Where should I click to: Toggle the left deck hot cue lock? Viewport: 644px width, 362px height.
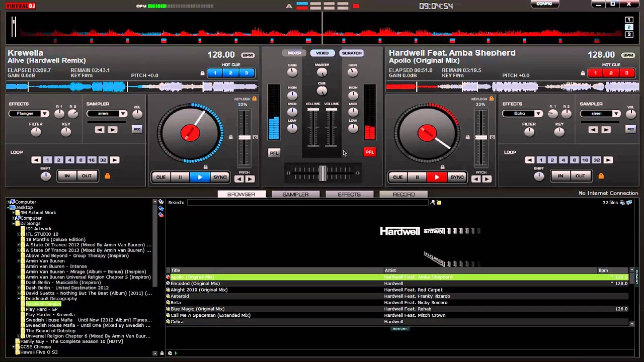[203, 73]
